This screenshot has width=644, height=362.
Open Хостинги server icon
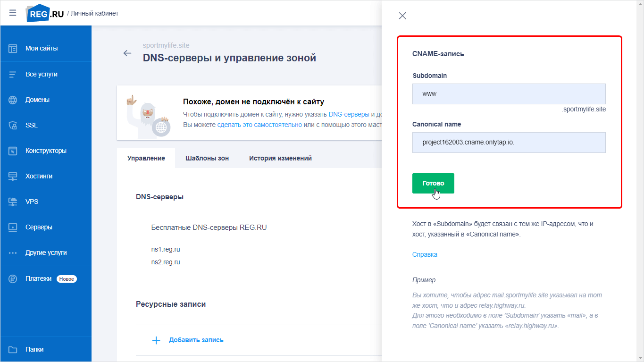click(x=13, y=176)
